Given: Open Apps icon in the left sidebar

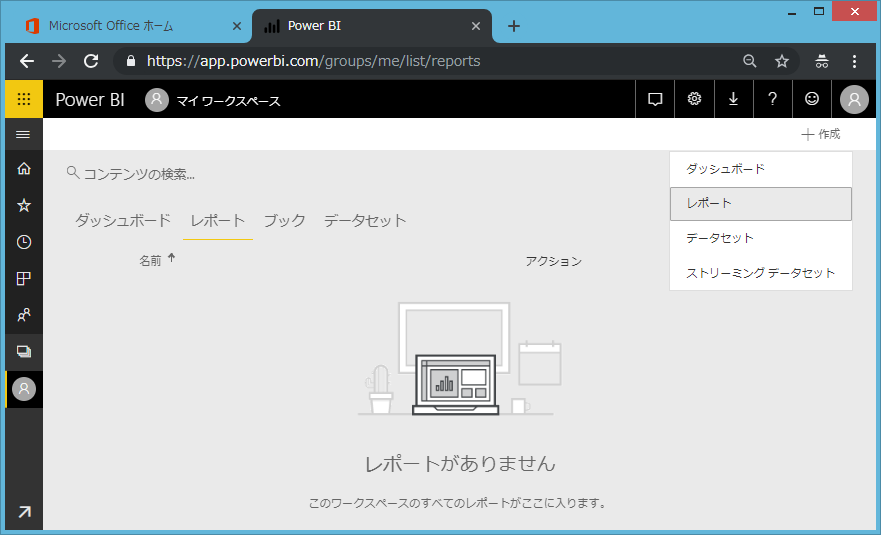Looking at the screenshot, I should pos(24,278).
